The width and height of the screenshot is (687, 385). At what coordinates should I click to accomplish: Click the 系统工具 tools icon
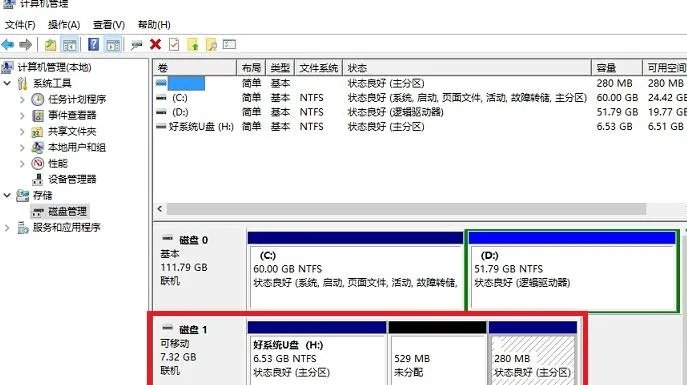pos(23,83)
